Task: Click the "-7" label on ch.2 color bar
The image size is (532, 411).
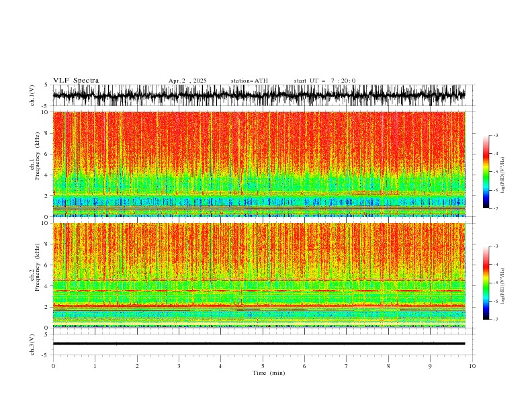Action: 495,320
